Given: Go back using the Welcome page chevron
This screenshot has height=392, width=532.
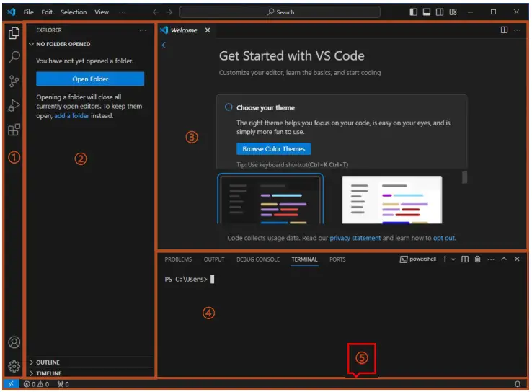Looking at the screenshot, I should point(164,45).
